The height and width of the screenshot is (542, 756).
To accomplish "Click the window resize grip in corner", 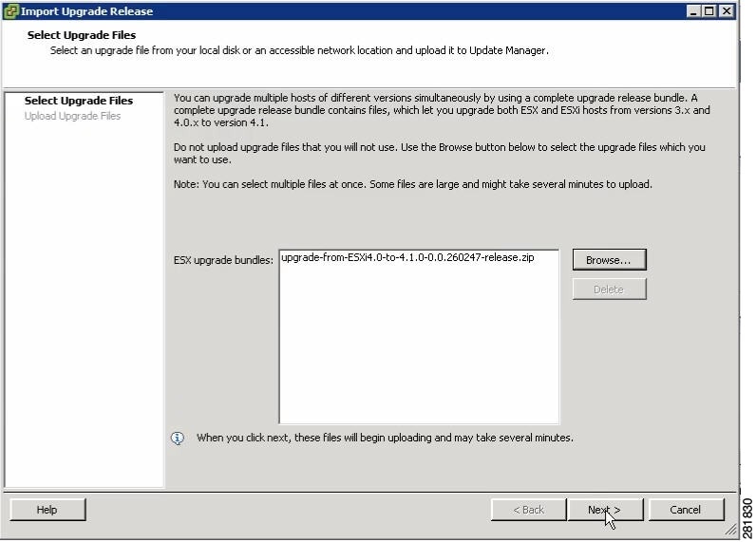I will tap(731, 530).
